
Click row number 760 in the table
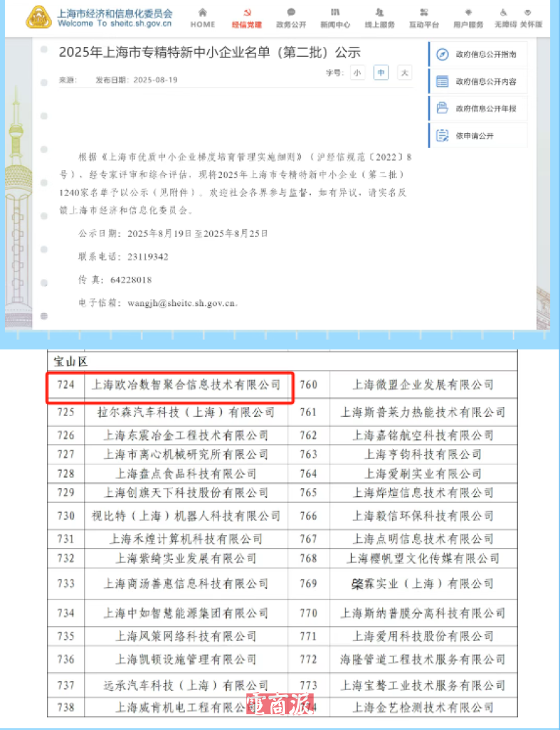[x=309, y=385]
